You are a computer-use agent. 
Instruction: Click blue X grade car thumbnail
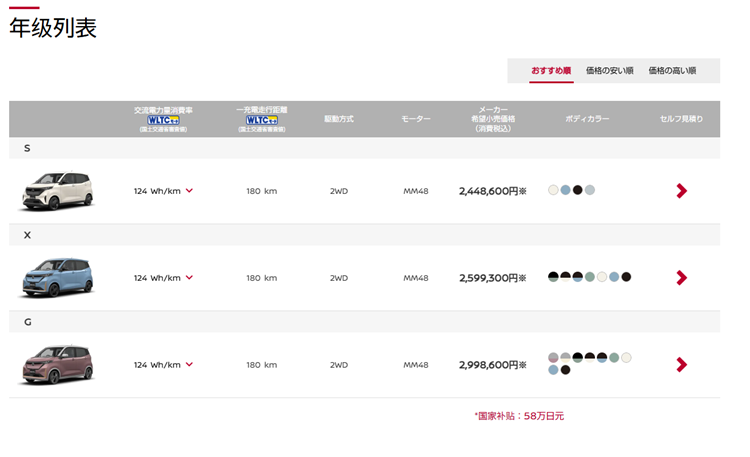pos(57,278)
